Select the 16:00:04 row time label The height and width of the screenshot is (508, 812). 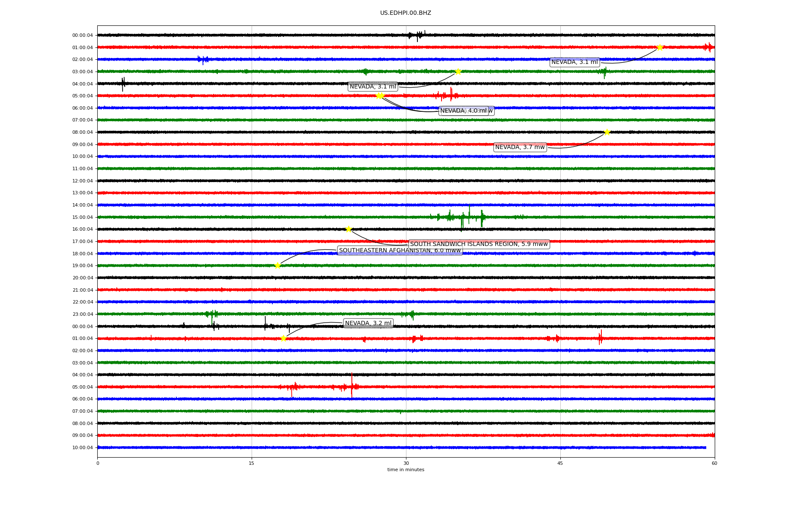[82, 229]
